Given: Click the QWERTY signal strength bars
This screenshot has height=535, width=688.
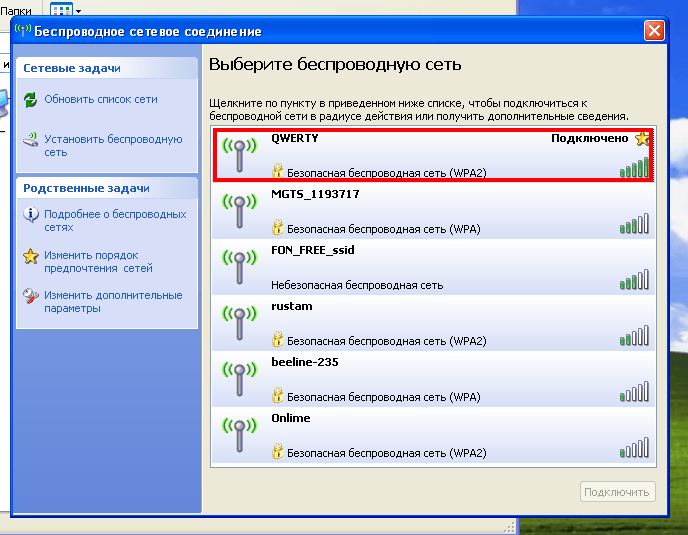Looking at the screenshot, I should [x=634, y=168].
